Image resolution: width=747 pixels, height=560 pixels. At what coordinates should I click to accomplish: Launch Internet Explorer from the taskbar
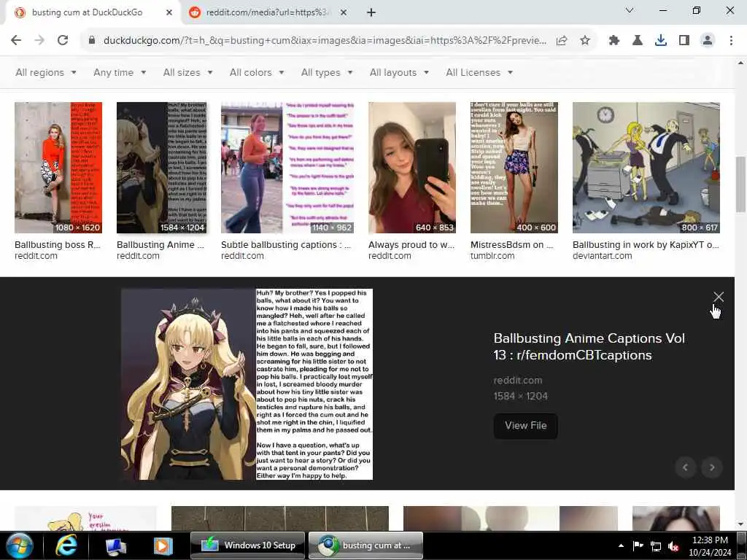tap(66, 545)
